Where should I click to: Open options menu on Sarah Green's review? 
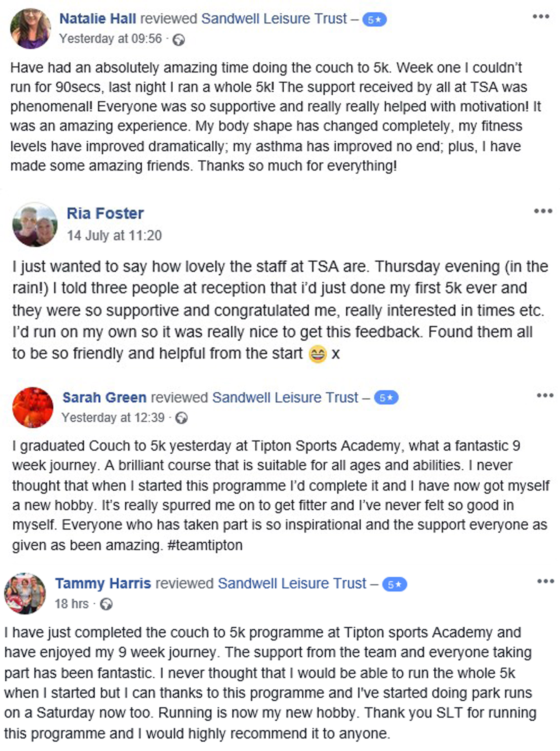click(x=545, y=396)
